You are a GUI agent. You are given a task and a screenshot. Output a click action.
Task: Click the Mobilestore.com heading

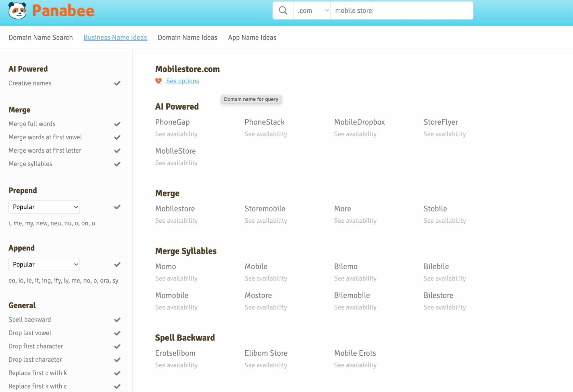coord(187,69)
